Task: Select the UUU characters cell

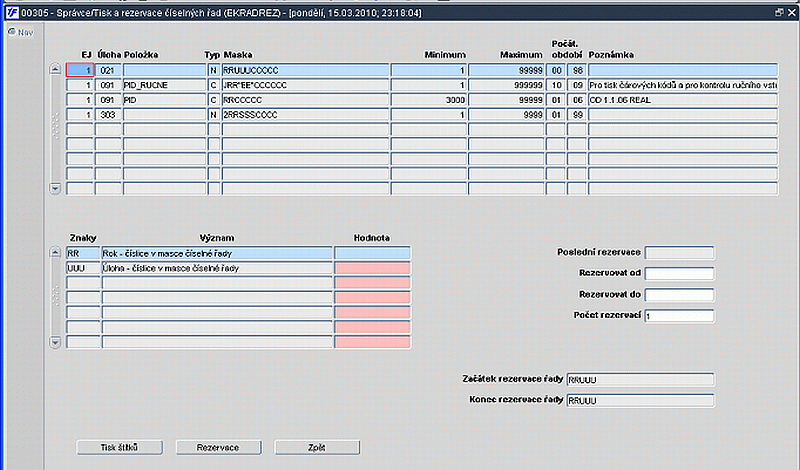Action: (83, 268)
